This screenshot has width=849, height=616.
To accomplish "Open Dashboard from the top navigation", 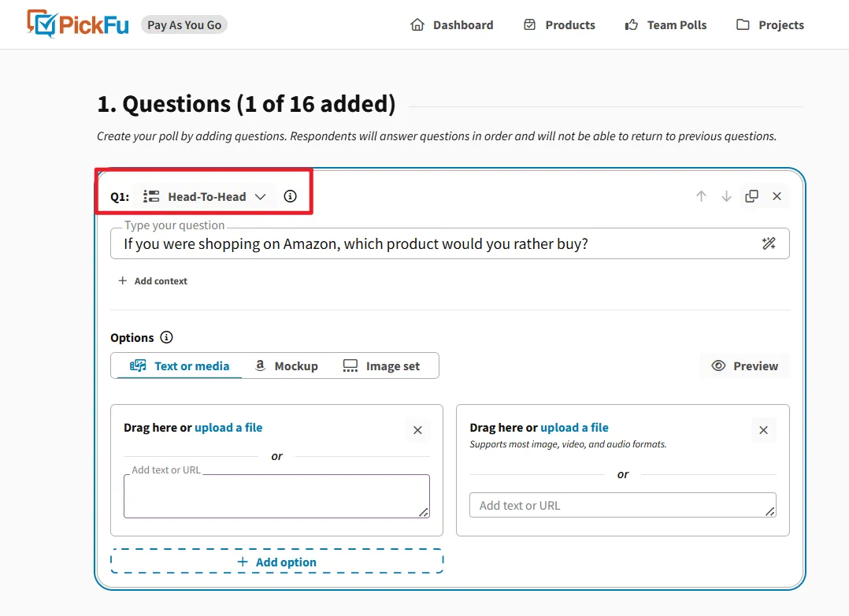I will (452, 25).
